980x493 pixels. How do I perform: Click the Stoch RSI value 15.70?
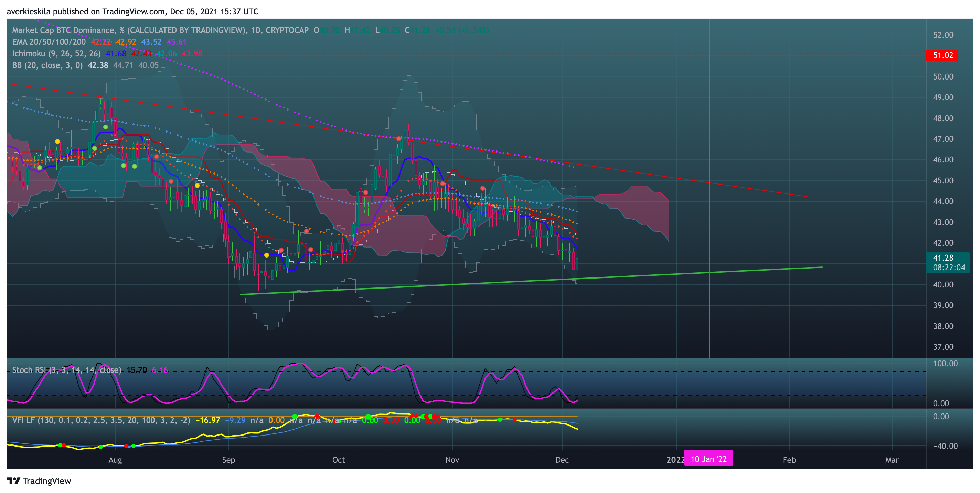(137, 370)
